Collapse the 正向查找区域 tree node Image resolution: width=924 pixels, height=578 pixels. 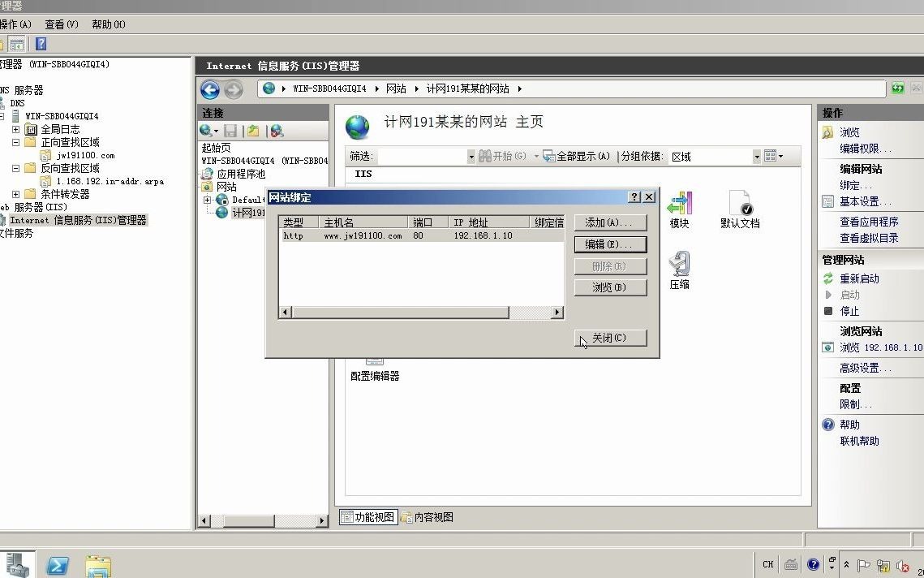[x=15, y=142]
